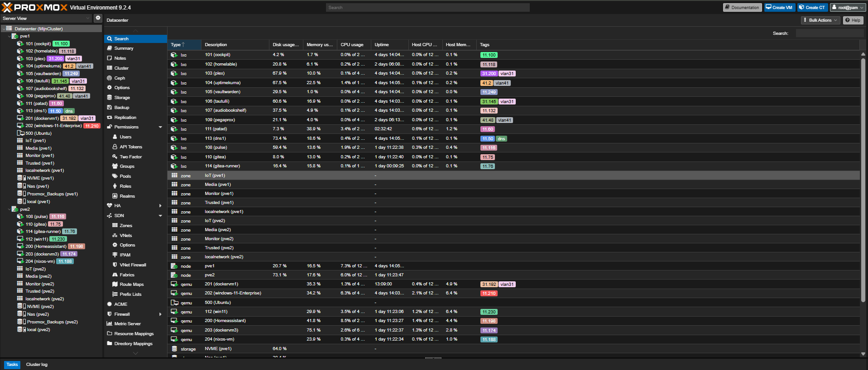This screenshot has width=868, height=370.
Task: Open the Documentation button
Action: click(x=742, y=8)
